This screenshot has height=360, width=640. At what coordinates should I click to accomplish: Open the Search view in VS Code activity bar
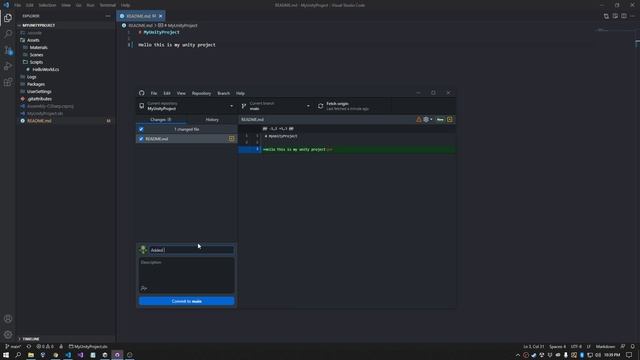coord(8,34)
